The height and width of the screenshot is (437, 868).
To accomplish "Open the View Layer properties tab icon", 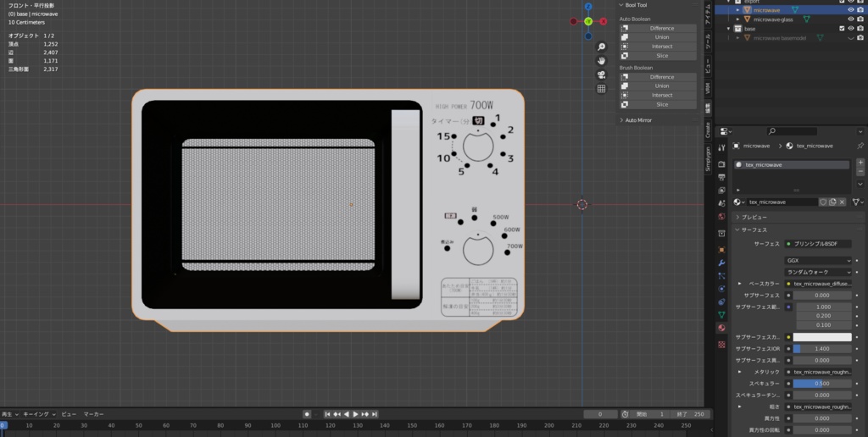I will [x=721, y=191].
